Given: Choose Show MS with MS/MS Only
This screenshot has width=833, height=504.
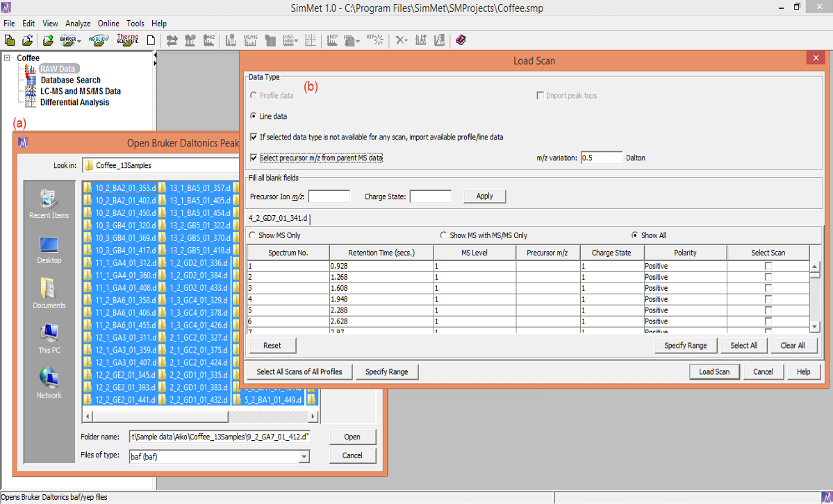Looking at the screenshot, I should coord(443,235).
